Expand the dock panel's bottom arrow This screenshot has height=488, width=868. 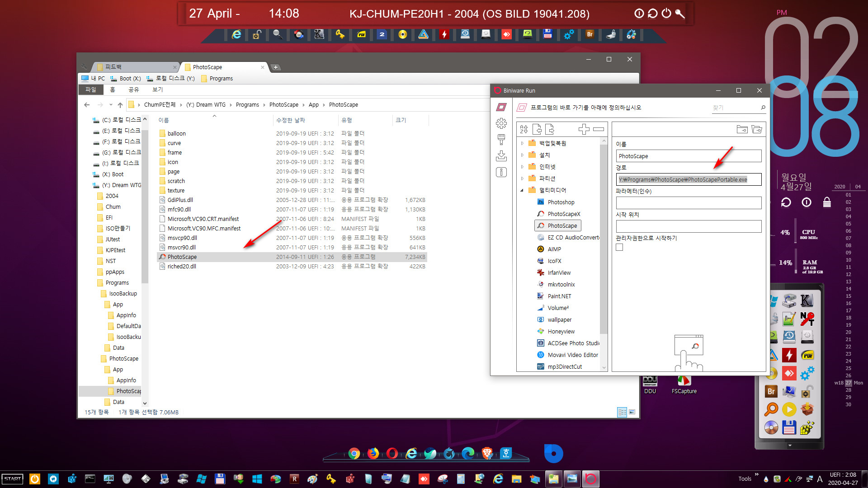pos(790,446)
